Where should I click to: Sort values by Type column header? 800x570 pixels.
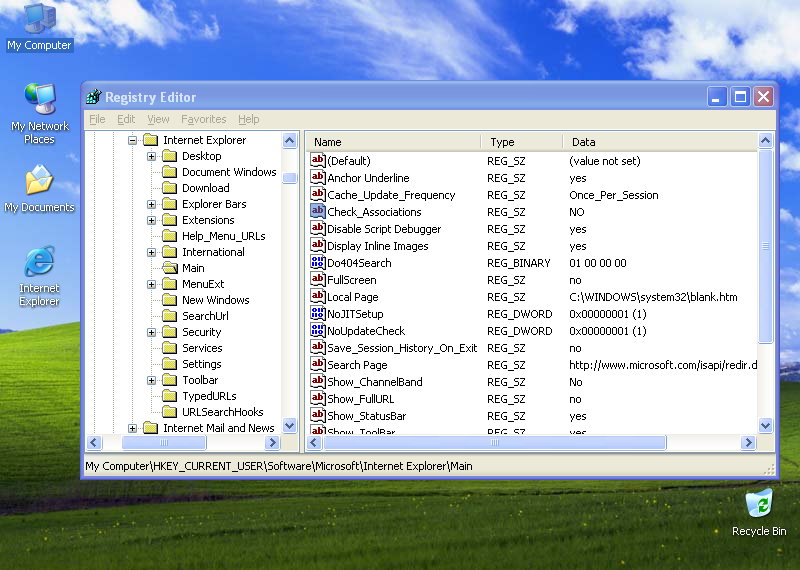click(x=521, y=142)
